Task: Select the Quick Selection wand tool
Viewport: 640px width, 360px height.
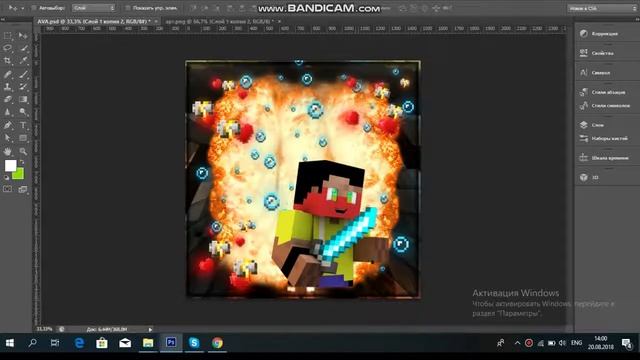Action: [23, 48]
